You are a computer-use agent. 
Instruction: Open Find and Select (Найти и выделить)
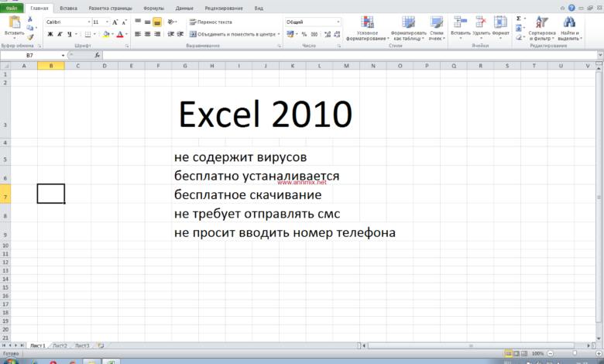click(570, 28)
